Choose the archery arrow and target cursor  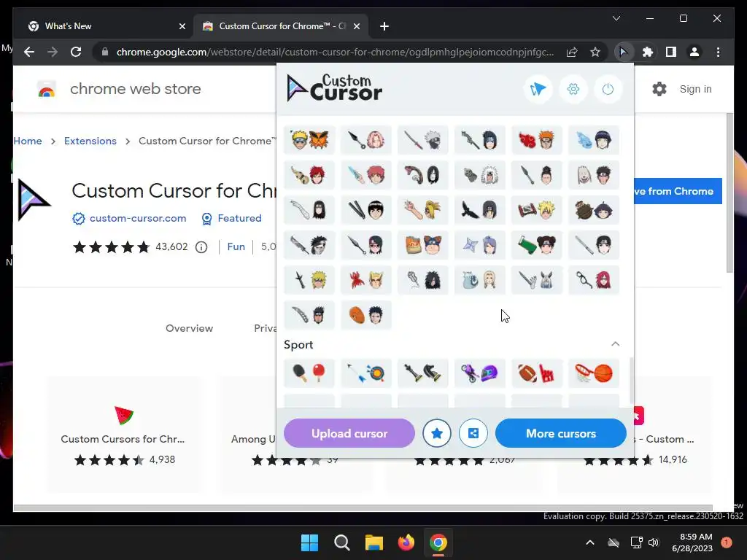pos(366,373)
